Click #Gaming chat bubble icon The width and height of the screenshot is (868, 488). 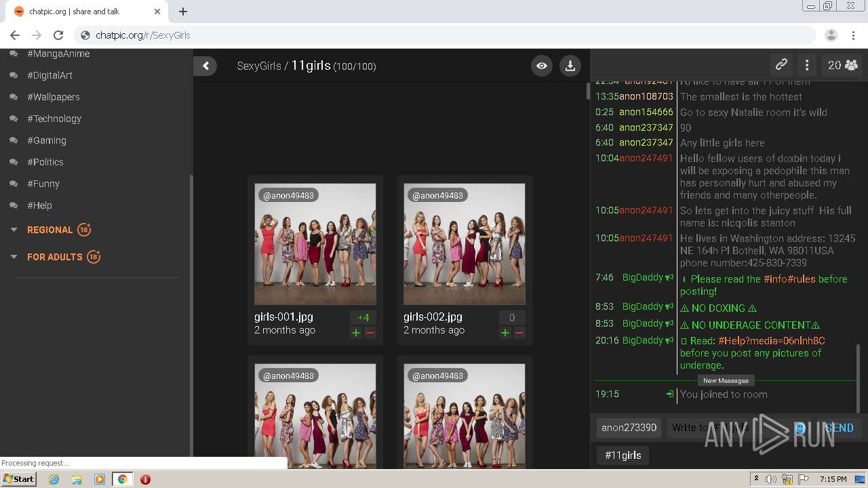point(14,140)
